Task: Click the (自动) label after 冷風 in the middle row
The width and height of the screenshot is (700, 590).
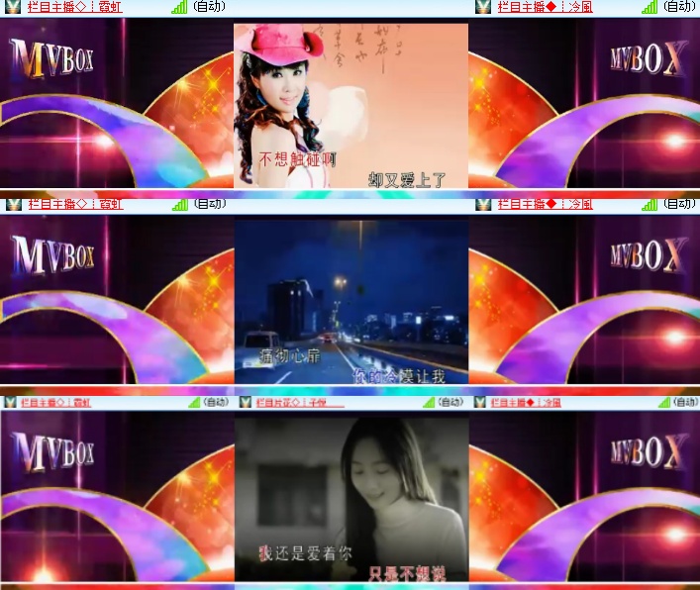Action: [679, 204]
